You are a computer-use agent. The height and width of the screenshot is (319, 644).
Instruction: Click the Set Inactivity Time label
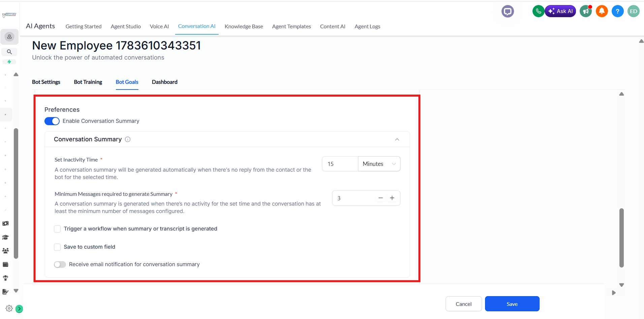76,160
